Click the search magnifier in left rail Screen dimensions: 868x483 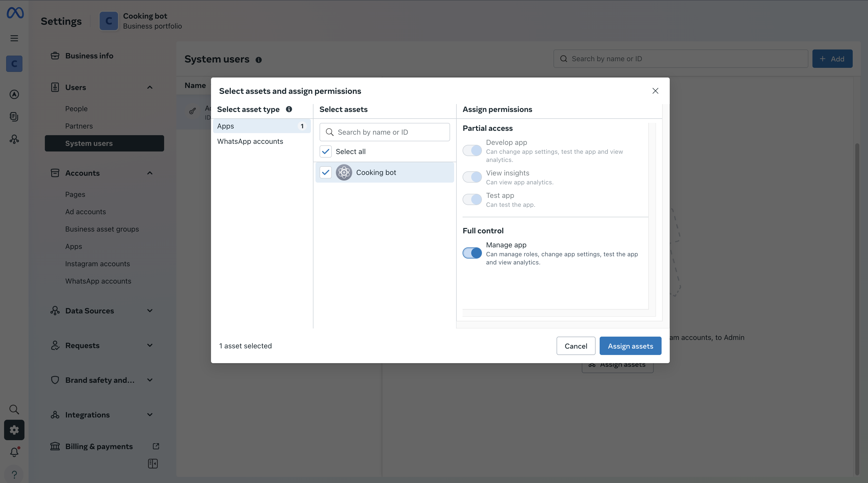[x=14, y=409]
